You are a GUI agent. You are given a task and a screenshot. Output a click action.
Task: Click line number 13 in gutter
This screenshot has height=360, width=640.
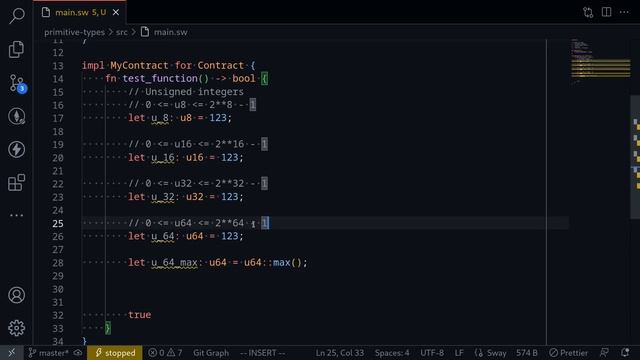(58, 66)
